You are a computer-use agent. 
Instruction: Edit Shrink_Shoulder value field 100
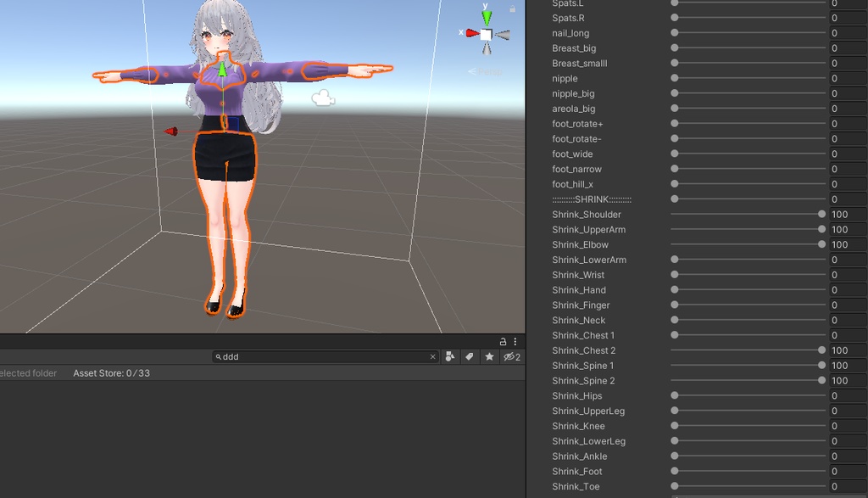pyautogui.click(x=848, y=215)
